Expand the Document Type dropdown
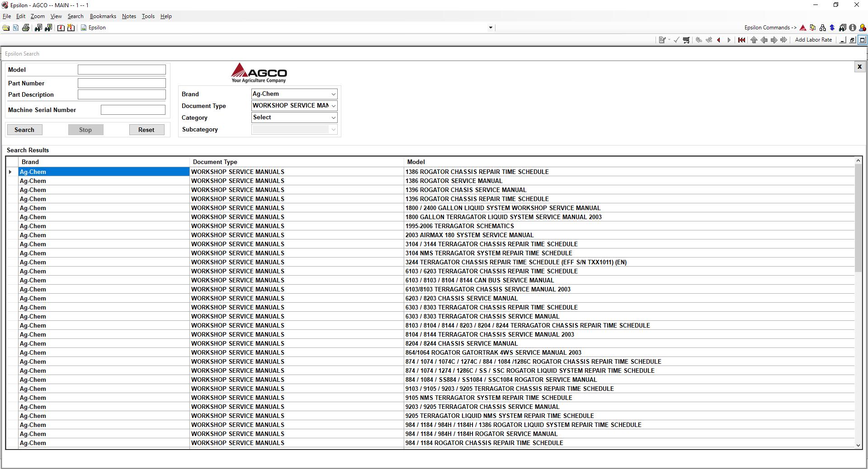868x469 pixels. [x=294, y=106]
